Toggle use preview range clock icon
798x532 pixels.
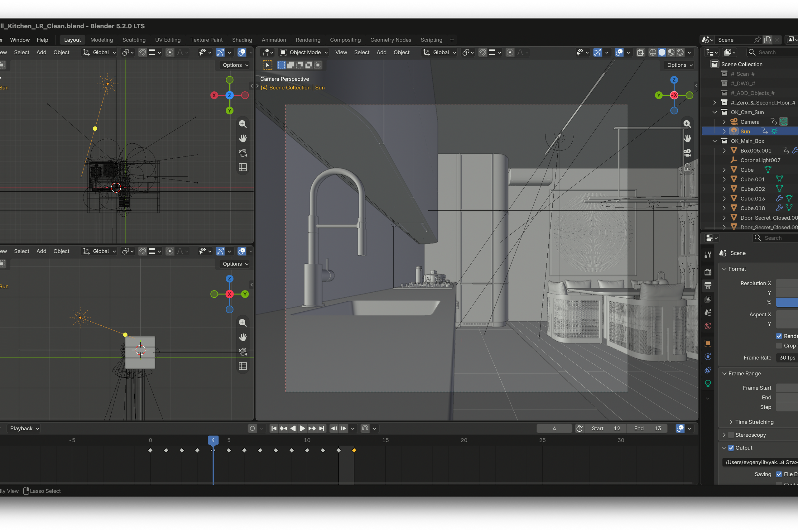(579, 429)
